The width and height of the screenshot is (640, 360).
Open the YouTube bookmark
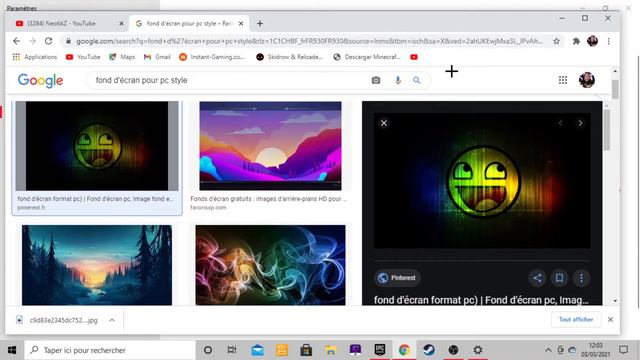[83, 57]
